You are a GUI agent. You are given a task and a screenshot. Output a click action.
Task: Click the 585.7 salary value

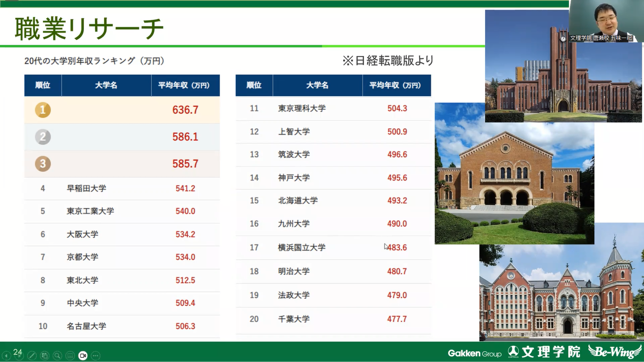tap(185, 164)
